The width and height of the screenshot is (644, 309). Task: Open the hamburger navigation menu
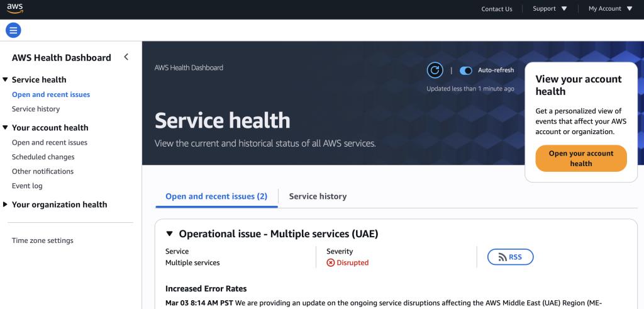(x=13, y=30)
